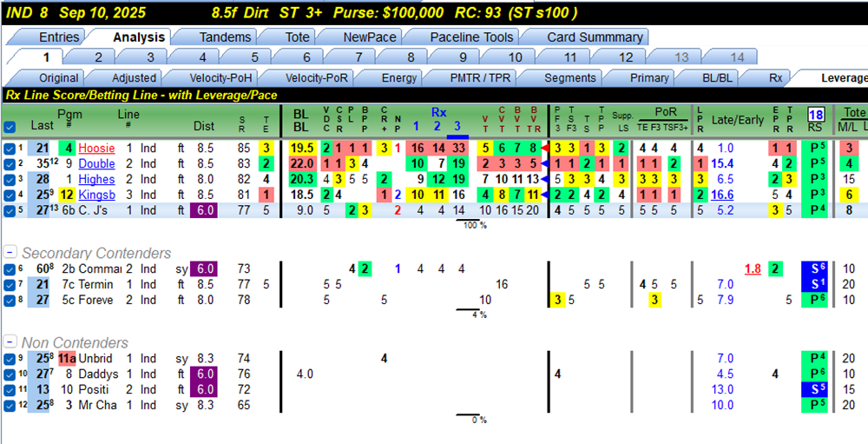868x444 pixels.
Task: Toggle the select-all checkbox in header
Action: pos(10,126)
